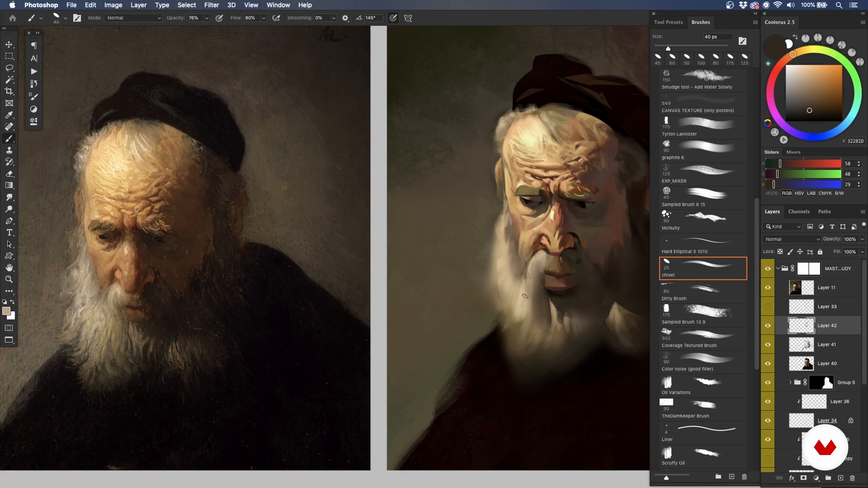
Task: Select the Lasso tool
Action: [x=9, y=68]
